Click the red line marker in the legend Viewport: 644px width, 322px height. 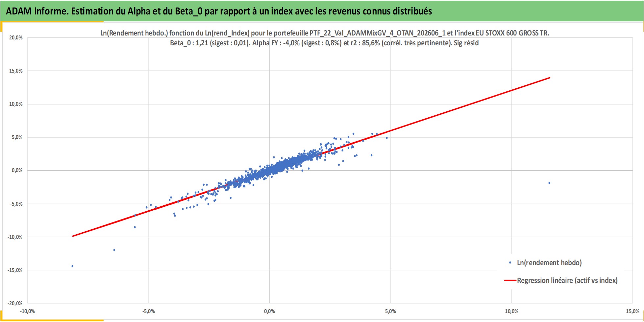[x=510, y=281]
